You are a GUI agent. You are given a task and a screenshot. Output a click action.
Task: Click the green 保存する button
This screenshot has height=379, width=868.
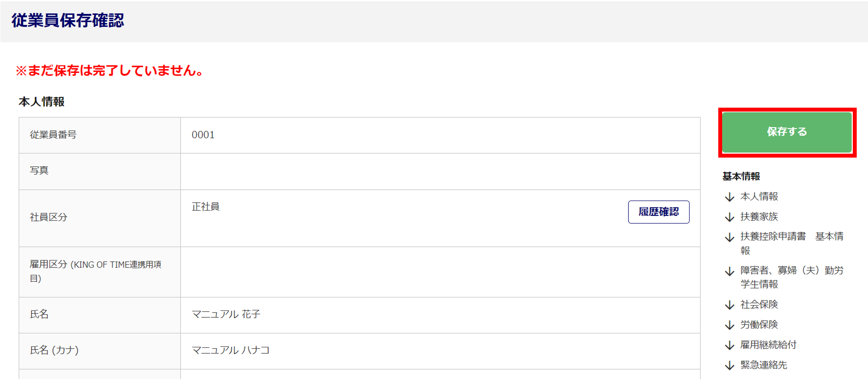[786, 132]
